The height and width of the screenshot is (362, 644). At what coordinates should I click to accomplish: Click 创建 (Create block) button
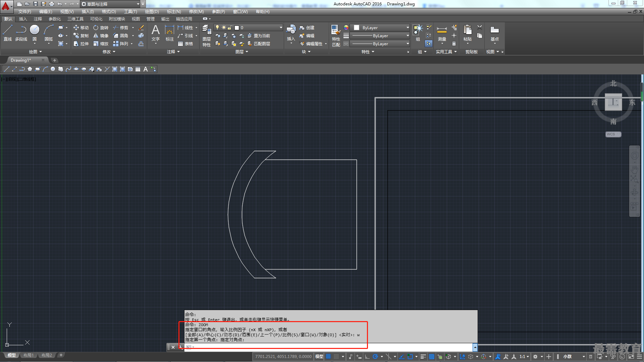coord(307,27)
